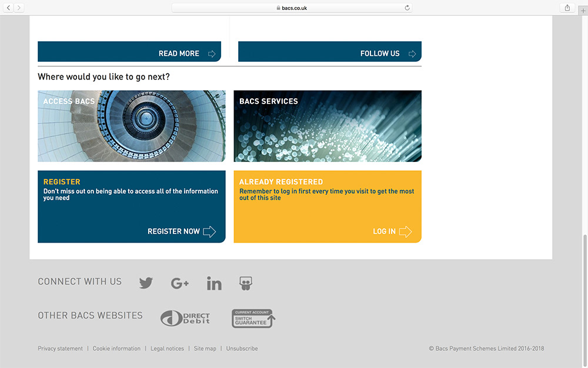Open the BACS SERVICES fibre optic tile
The height and width of the screenshot is (368, 588).
[x=328, y=126]
